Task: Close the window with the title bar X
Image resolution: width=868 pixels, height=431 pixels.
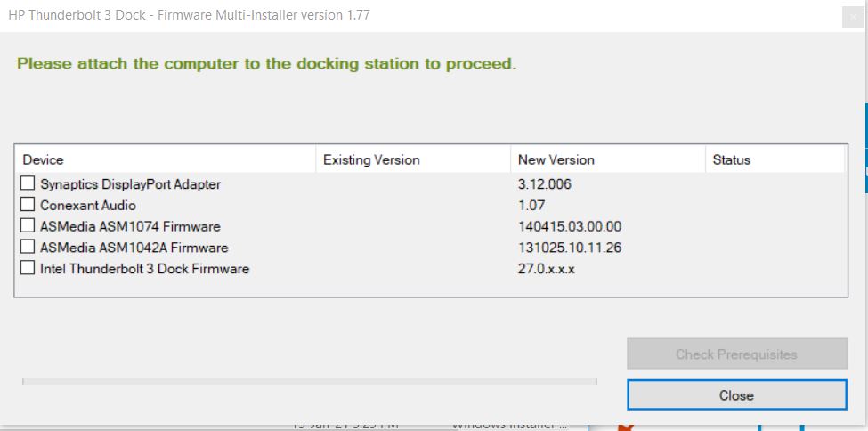Action: pos(854,16)
